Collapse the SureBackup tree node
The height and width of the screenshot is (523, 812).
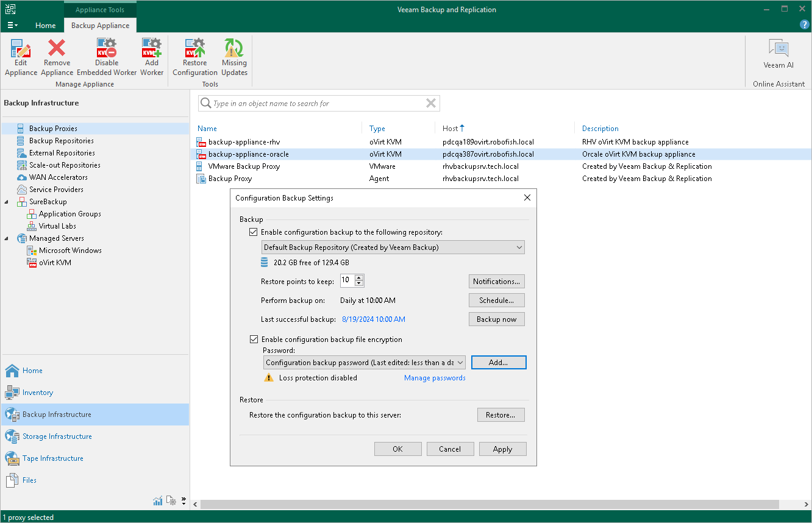pyautogui.click(x=7, y=202)
